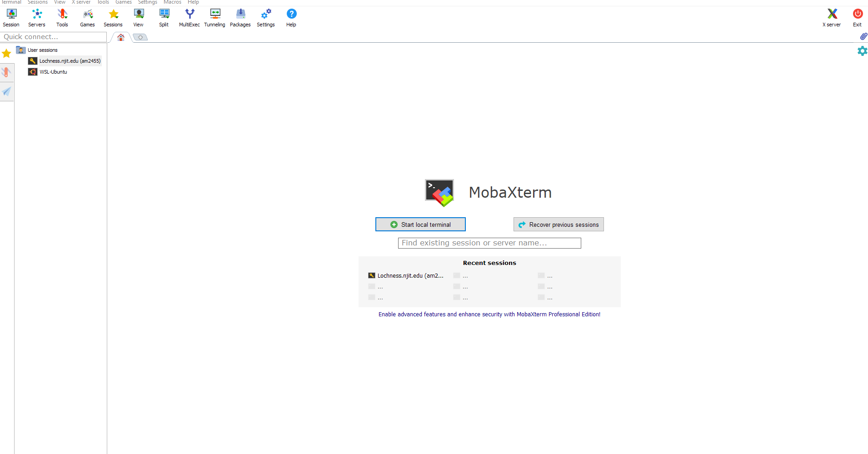Open the Session toolbar button
868x454 pixels.
[11, 18]
